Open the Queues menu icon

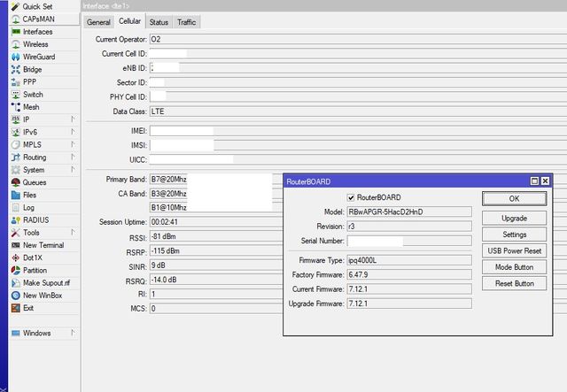click(x=16, y=182)
